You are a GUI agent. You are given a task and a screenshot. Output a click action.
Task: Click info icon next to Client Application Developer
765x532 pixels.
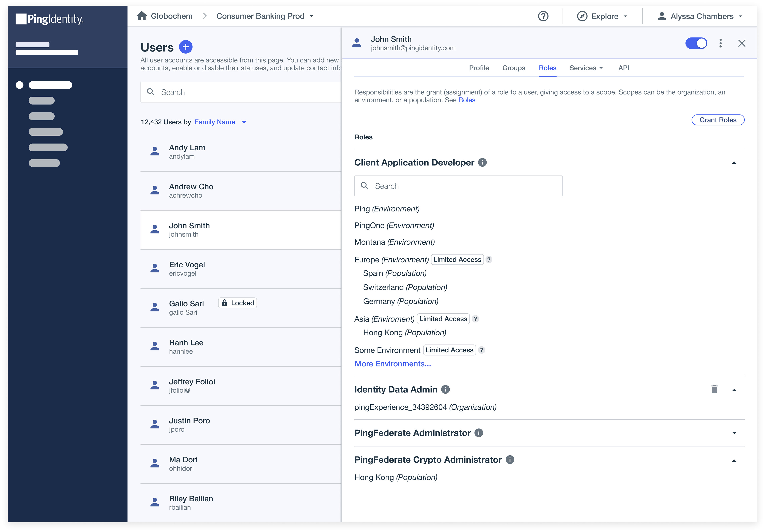(x=482, y=162)
